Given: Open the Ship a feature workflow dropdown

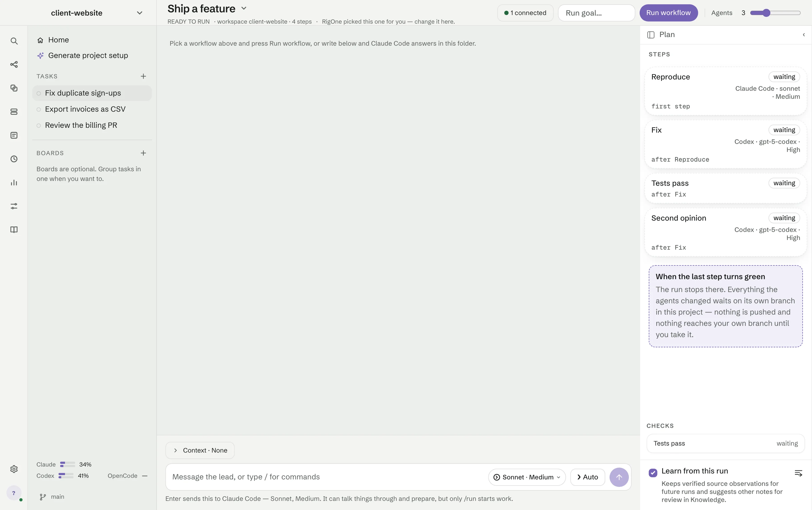Looking at the screenshot, I should point(244,8).
